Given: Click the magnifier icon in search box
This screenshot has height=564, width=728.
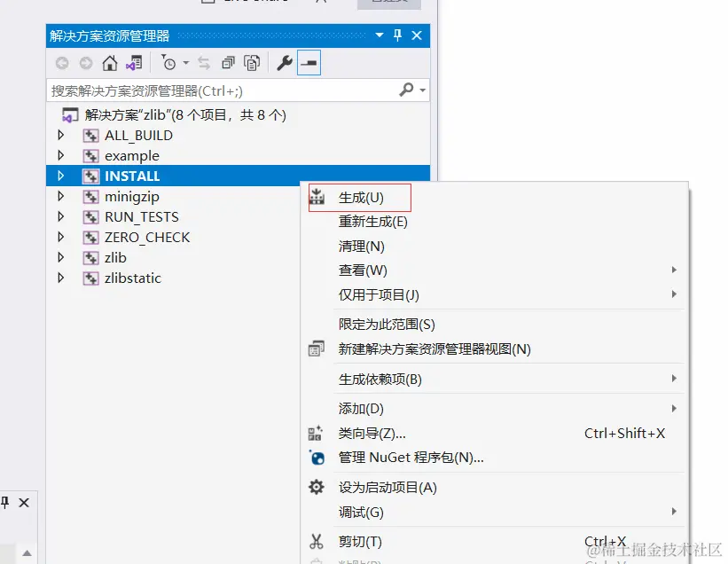Looking at the screenshot, I should [x=404, y=90].
